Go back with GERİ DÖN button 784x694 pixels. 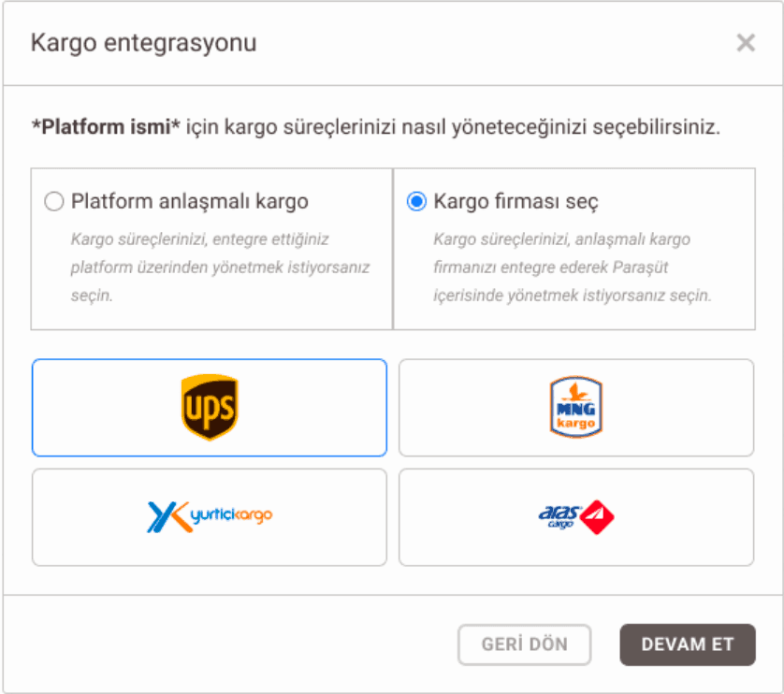click(x=525, y=644)
